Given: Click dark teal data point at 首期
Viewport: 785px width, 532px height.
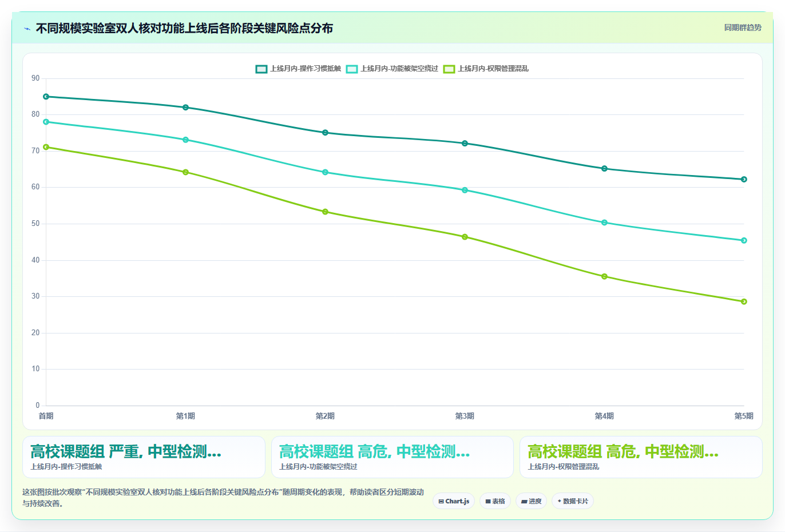Looking at the screenshot, I should tap(46, 97).
